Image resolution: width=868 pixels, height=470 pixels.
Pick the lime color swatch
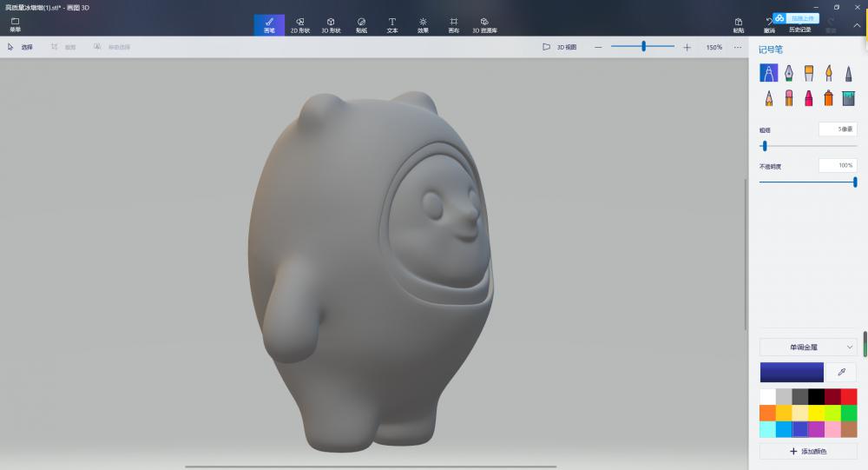tap(832, 413)
